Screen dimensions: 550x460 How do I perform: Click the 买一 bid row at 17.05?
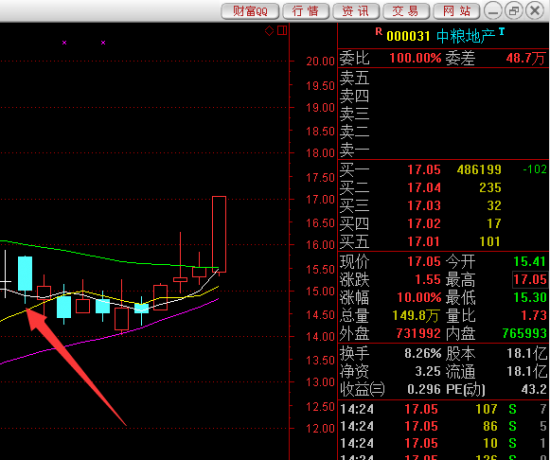[443, 169]
